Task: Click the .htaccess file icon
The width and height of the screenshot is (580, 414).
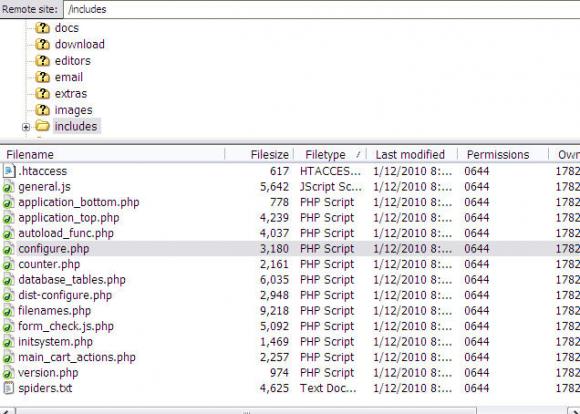Action: coord(9,171)
